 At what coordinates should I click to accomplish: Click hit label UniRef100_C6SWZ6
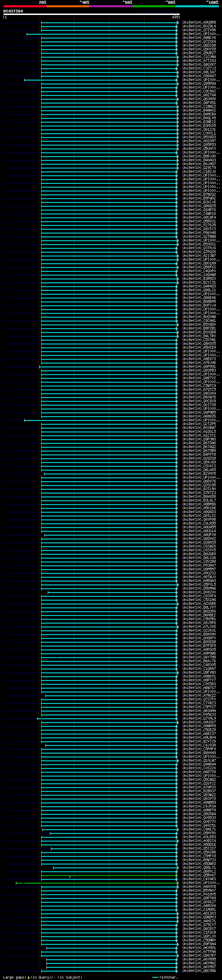199,546
